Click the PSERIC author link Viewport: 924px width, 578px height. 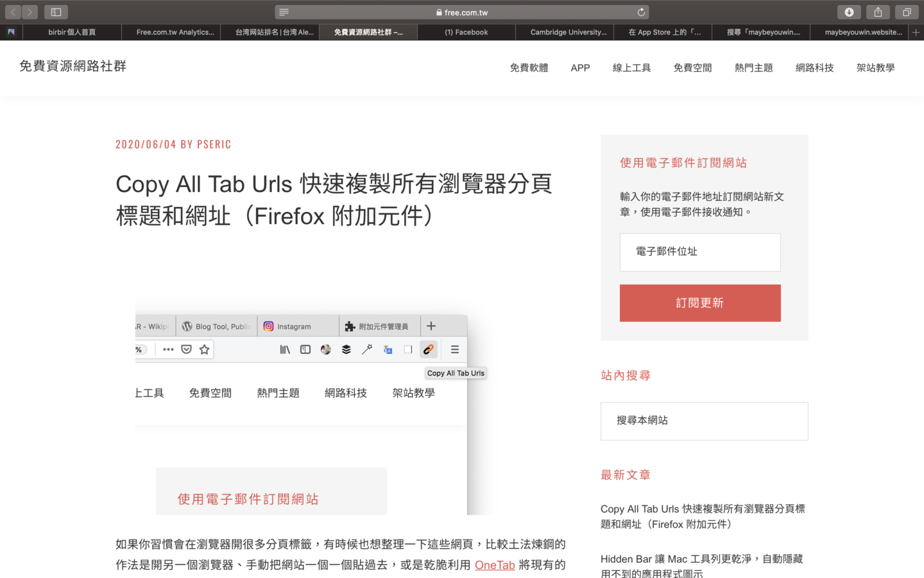[x=214, y=144]
